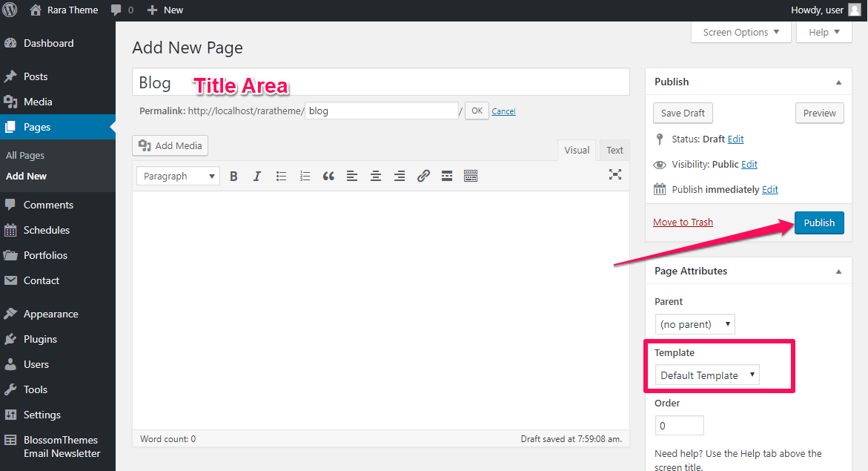Screen dimensions: 868x471
Task: Toggle the toolbar kitchen sink icon
Action: (471, 177)
